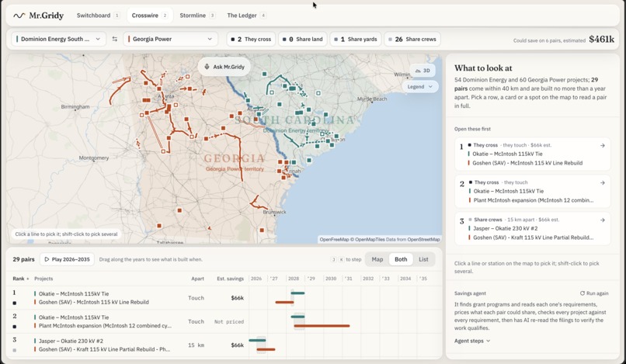
Task: Click card 1 Okatie – McIntosh 115kV Tie
Action: point(507,154)
